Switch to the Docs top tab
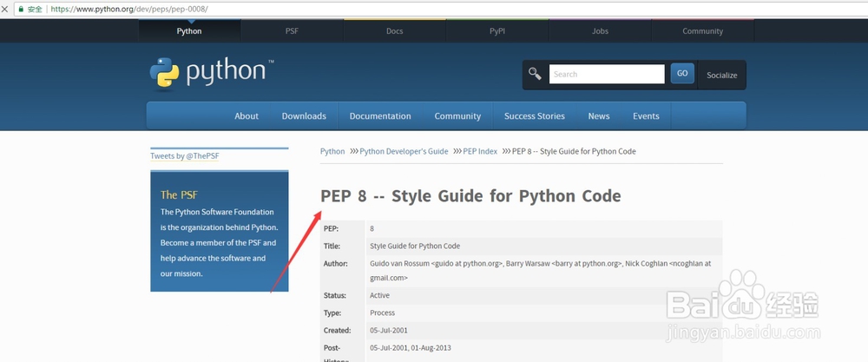The height and width of the screenshot is (362, 868). [395, 31]
